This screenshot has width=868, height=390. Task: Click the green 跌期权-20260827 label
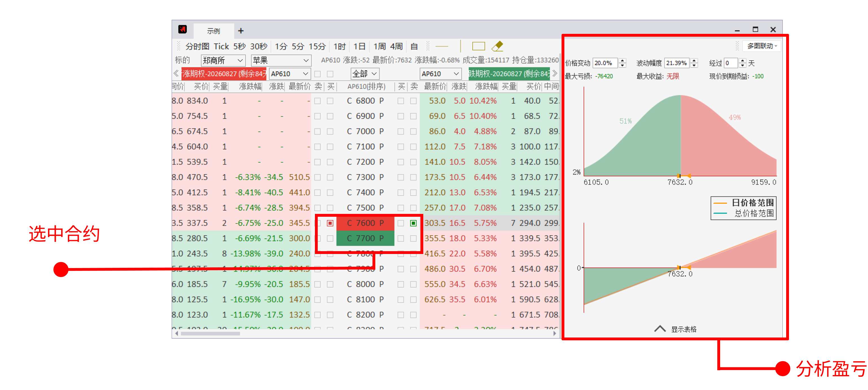509,73
